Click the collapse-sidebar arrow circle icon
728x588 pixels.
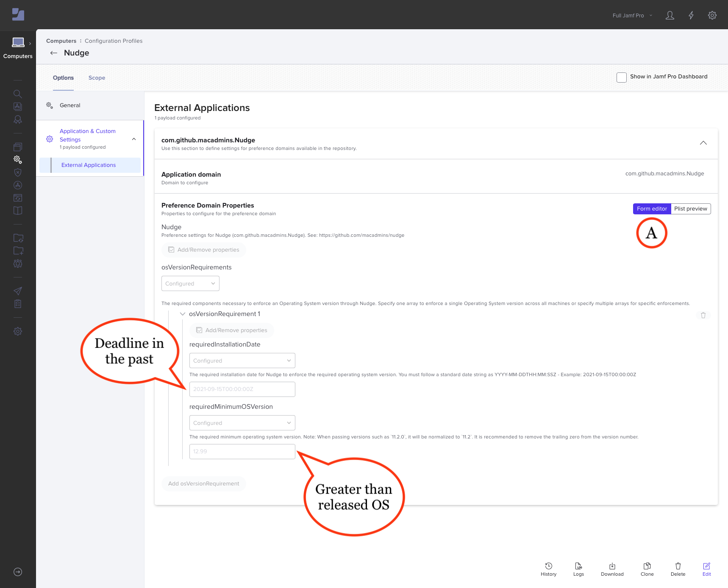click(x=18, y=572)
